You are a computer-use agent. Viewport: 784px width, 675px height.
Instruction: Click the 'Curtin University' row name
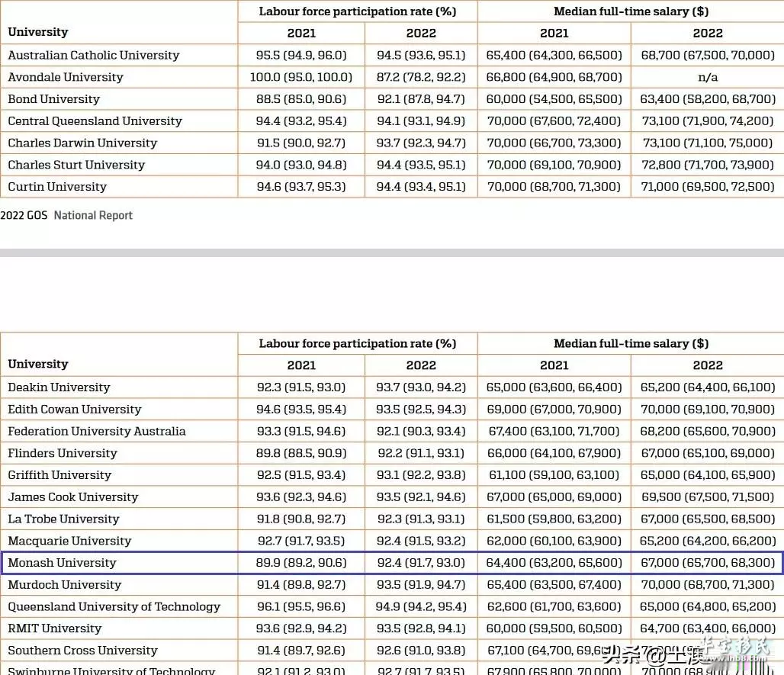tap(57, 187)
